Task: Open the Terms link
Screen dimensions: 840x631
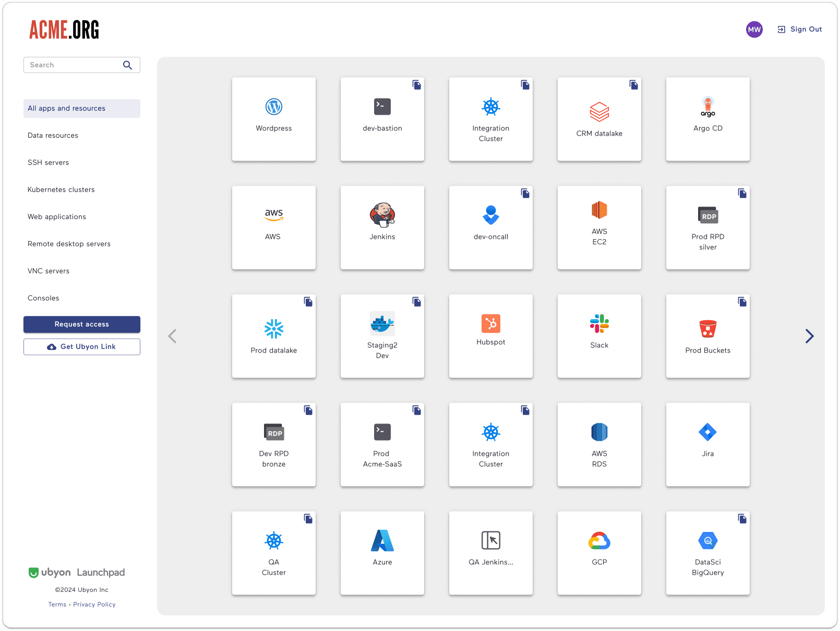Action: pos(57,604)
